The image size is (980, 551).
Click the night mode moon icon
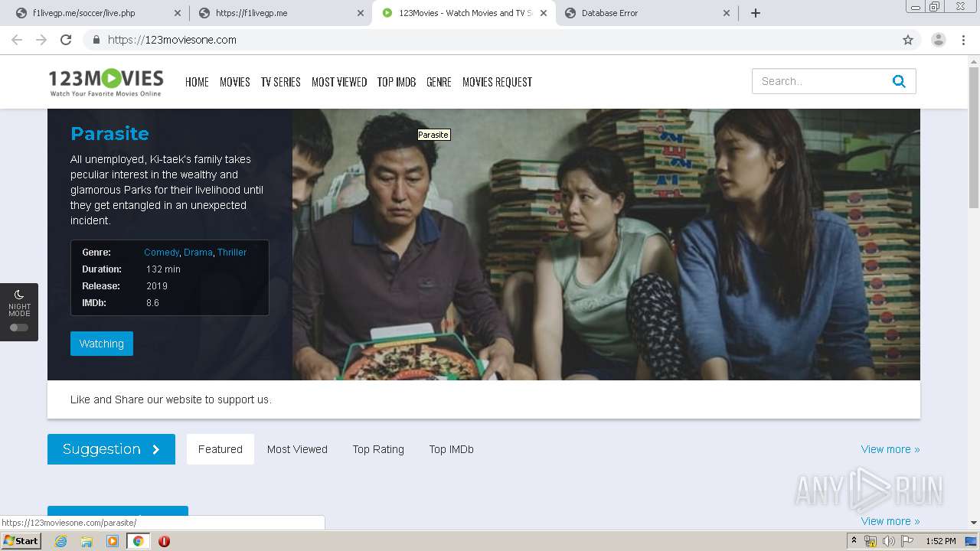click(x=19, y=295)
